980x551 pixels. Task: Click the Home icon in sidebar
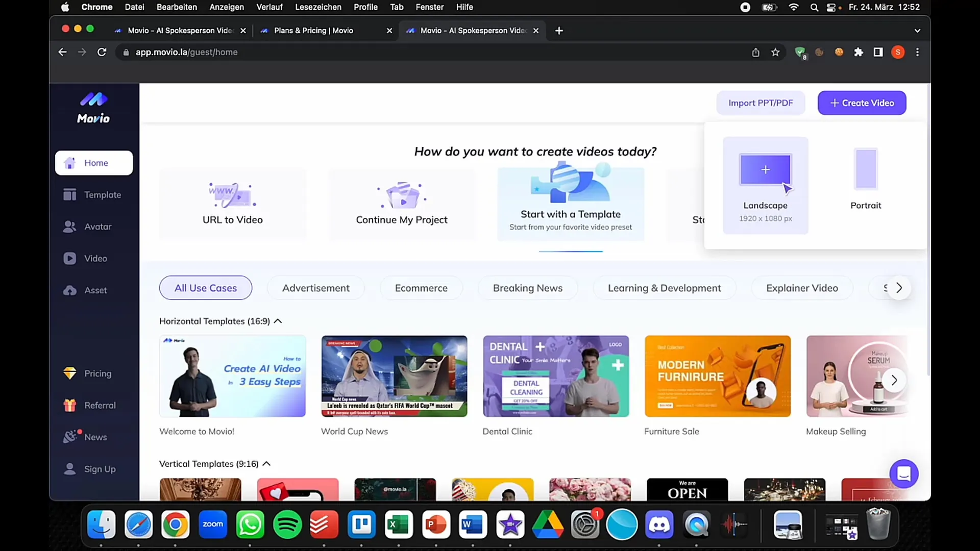[x=69, y=163]
